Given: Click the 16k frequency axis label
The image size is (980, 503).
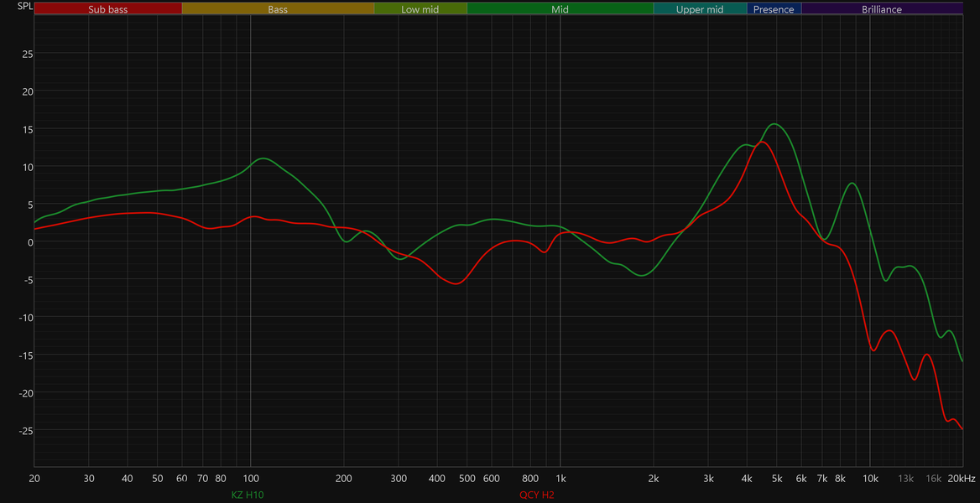Looking at the screenshot, I should 933,479.
